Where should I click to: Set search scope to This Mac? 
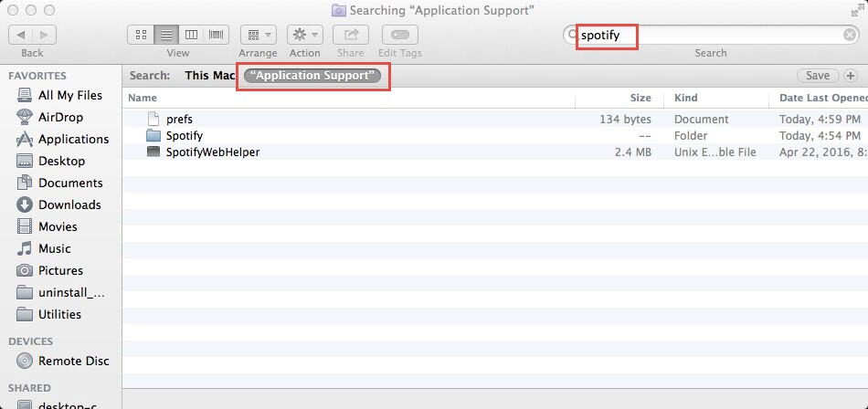210,75
